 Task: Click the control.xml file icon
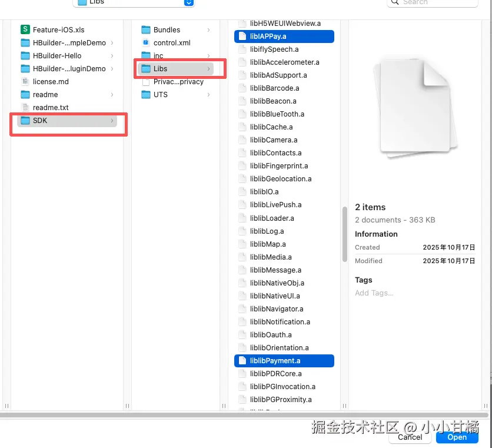tap(145, 42)
